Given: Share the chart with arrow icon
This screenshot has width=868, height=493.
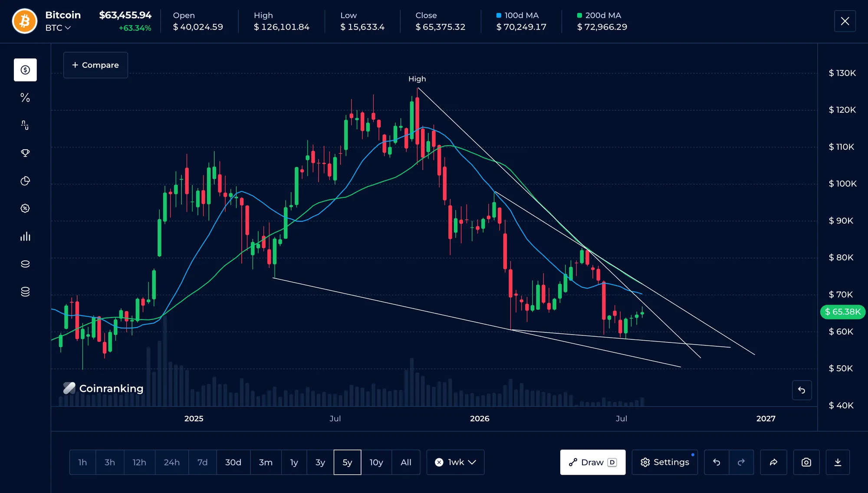Looking at the screenshot, I should [x=773, y=462].
